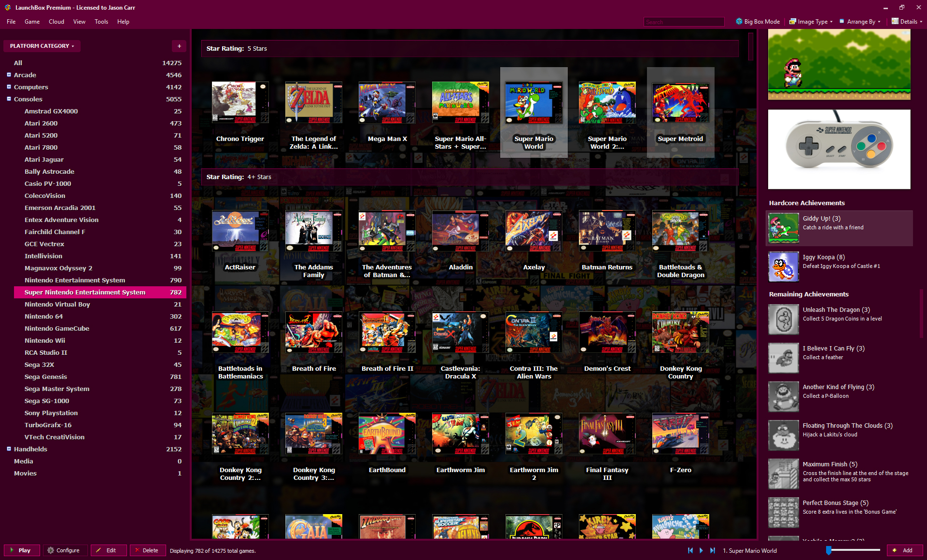The height and width of the screenshot is (560, 927).
Task: Click the Play button
Action: pos(22,550)
